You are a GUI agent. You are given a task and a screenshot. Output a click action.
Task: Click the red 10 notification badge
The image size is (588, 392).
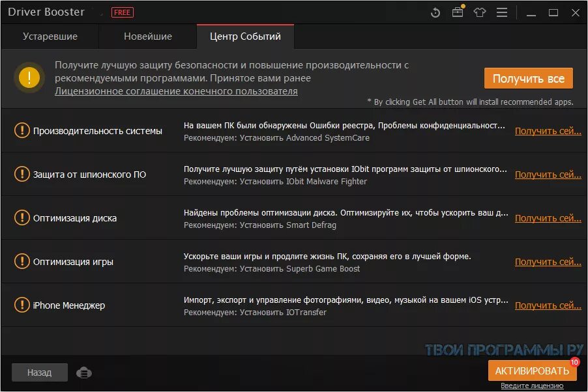point(574,362)
